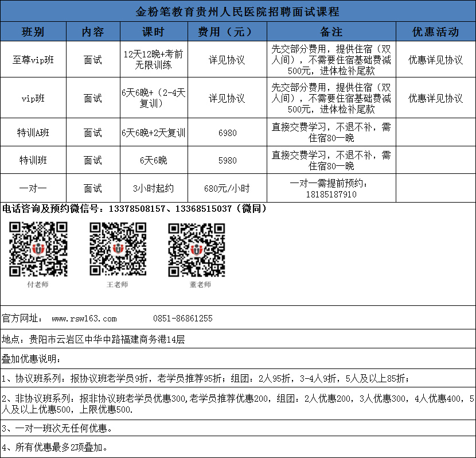Viewport: 476px width, 458px height.
Task: Open the www.rsw163.com website link
Action: (84, 319)
